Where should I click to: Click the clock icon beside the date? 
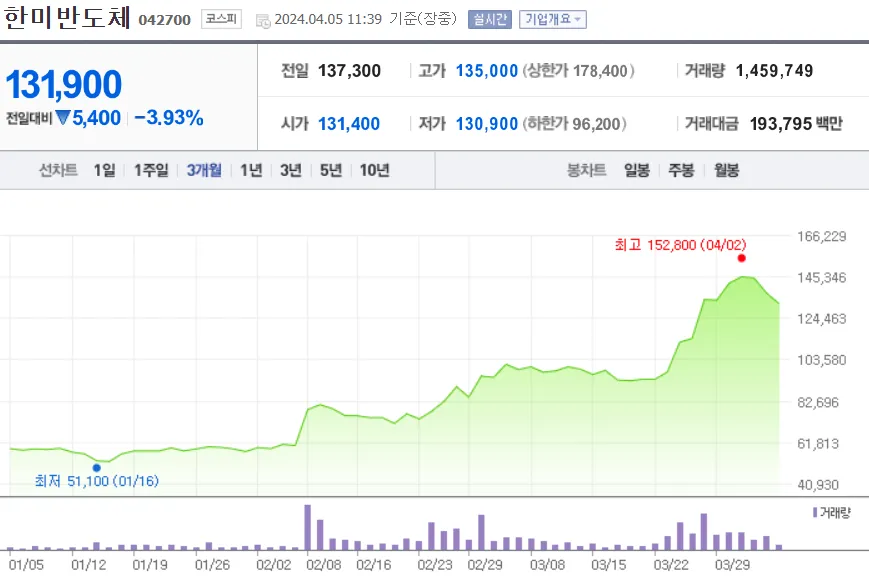pos(263,21)
